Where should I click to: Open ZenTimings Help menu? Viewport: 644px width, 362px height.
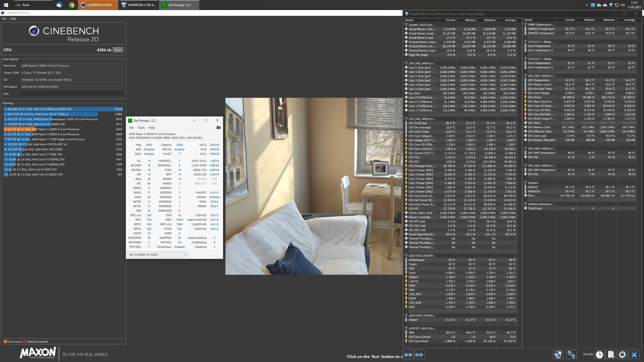tap(152, 128)
